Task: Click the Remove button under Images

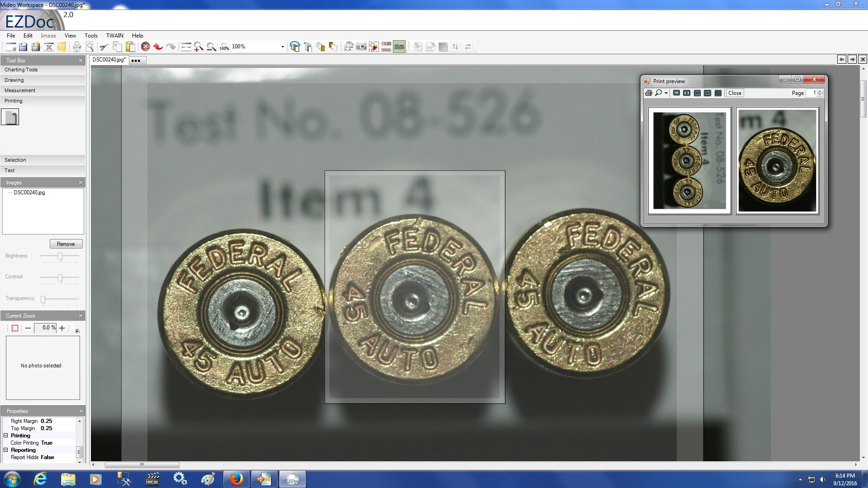Action: 66,244
